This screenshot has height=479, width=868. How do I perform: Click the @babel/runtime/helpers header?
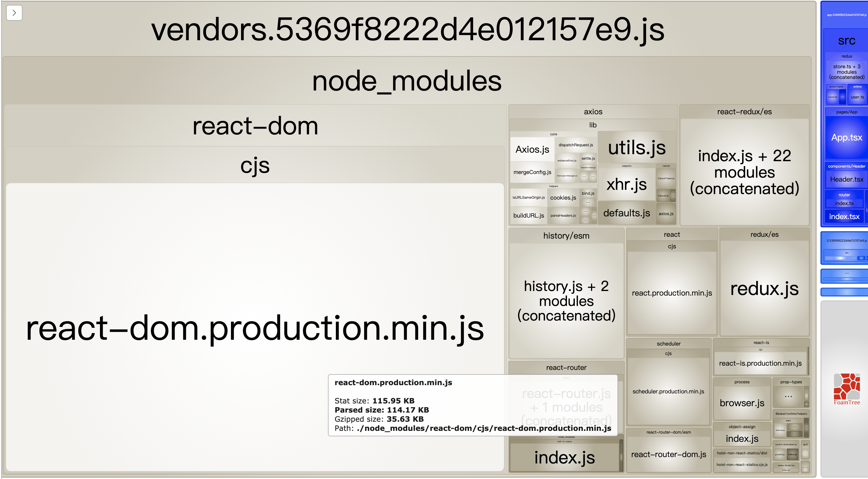[791, 414]
